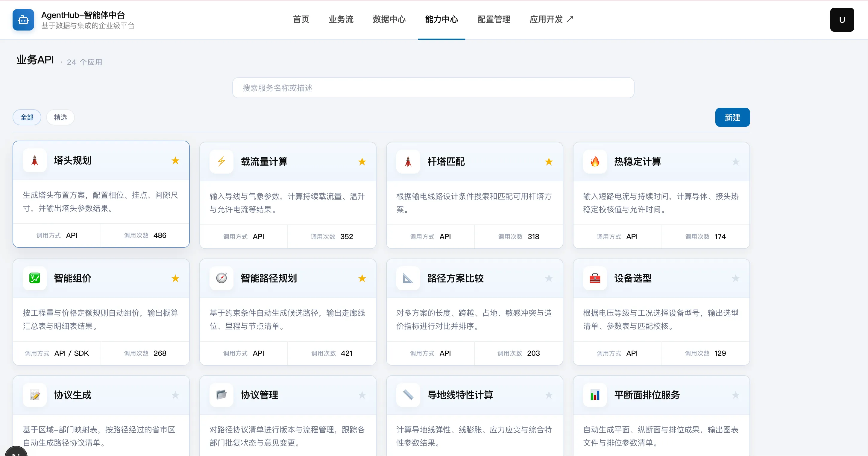The height and width of the screenshot is (456, 868).
Task: Favorite 协议管理 using its star
Action: (x=362, y=395)
